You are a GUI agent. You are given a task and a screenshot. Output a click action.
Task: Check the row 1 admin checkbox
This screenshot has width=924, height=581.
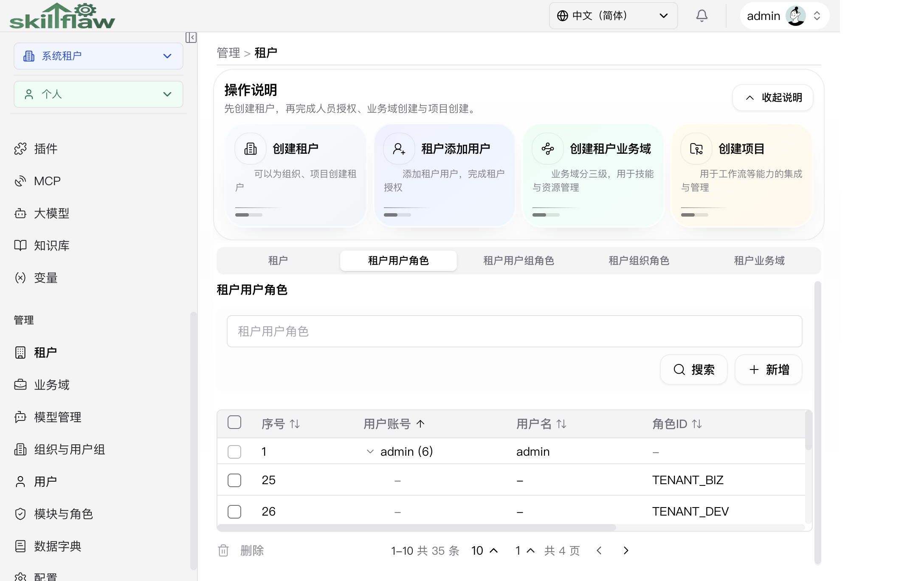pos(234,451)
